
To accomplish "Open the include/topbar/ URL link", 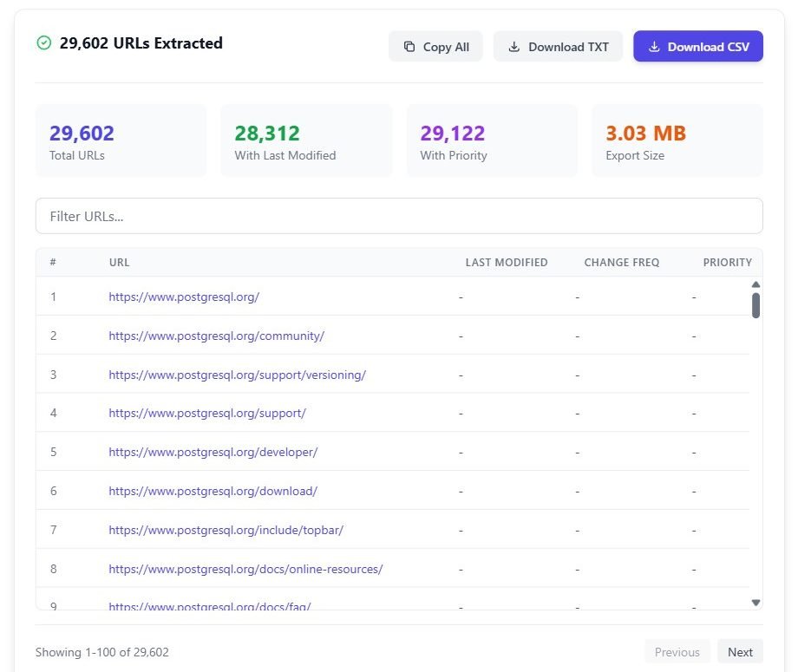I will pos(226,530).
